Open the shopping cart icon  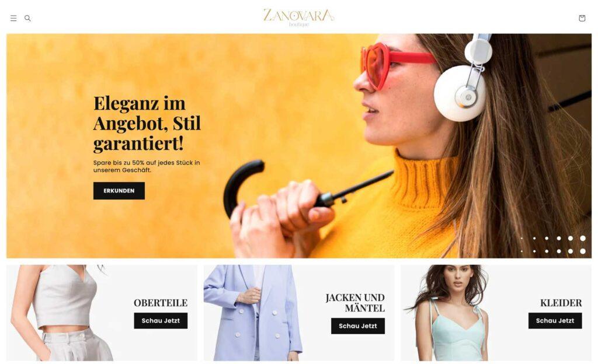click(x=582, y=18)
